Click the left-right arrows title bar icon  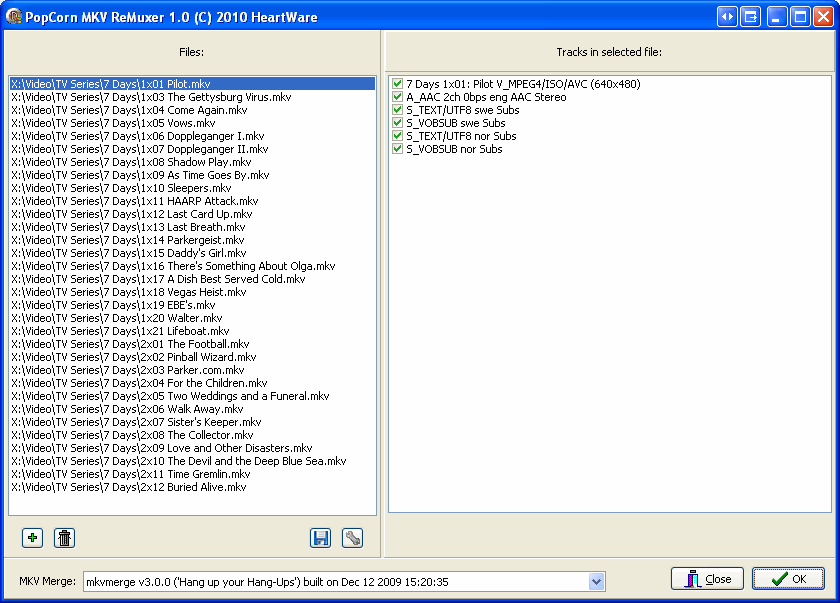[x=727, y=16]
